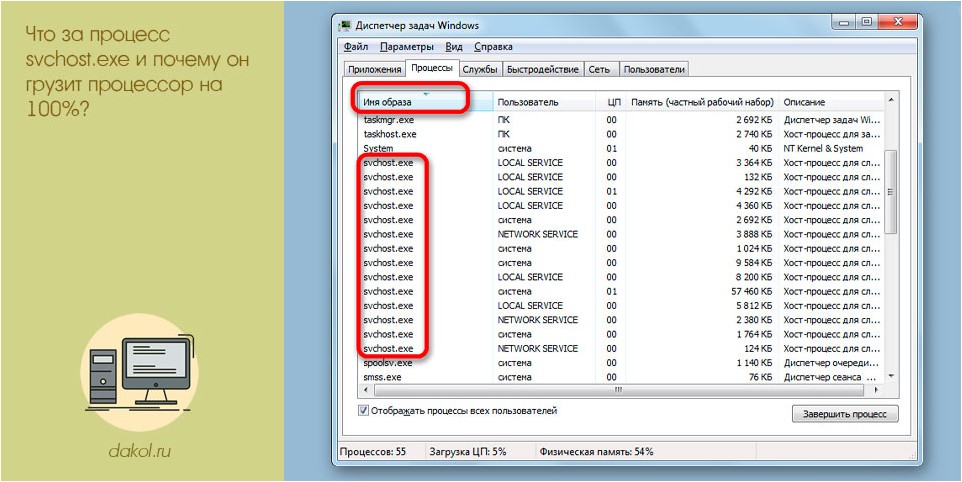Sort by Описание column header
Viewport: 962px width, 482px height.
pyautogui.click(x=832, y=102)
